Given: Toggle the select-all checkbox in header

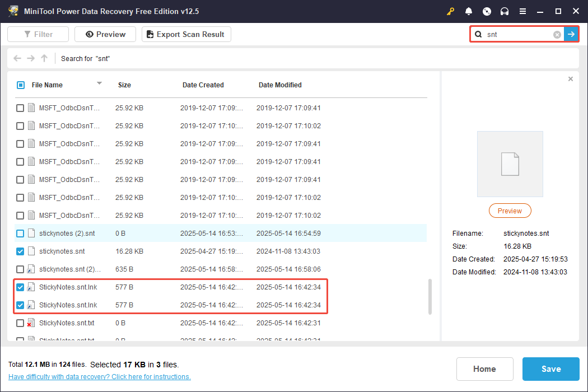Looking at the screenshot, I should click(x=21, y=85).
